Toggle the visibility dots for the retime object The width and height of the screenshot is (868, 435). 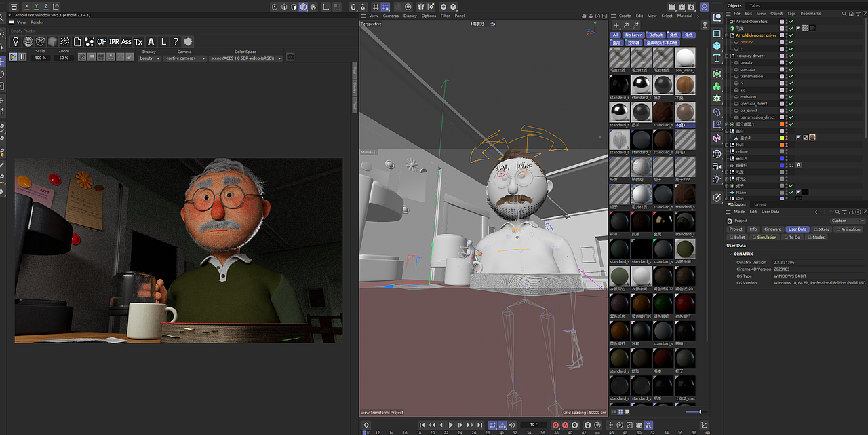click(787, 151)
